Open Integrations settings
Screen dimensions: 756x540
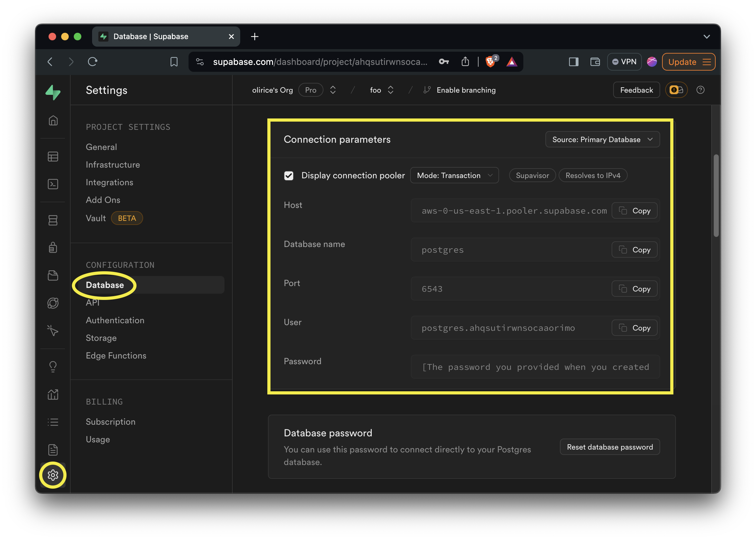109,182
